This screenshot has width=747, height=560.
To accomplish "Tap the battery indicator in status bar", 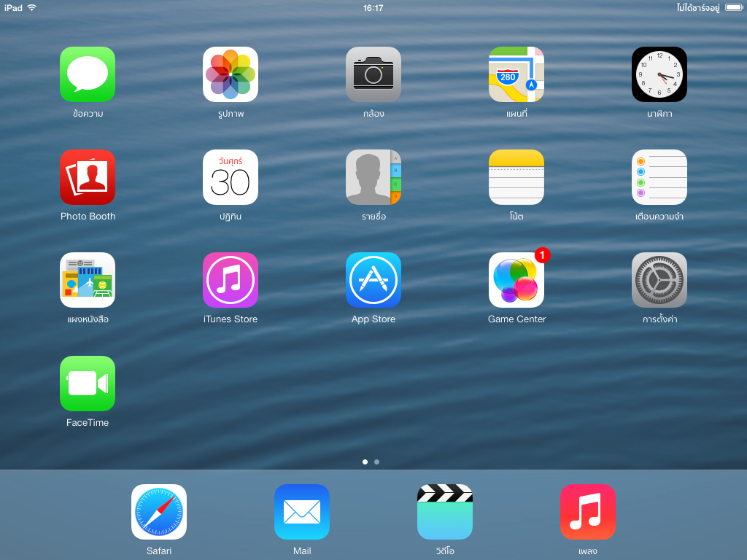I will [x=734, y=7].
